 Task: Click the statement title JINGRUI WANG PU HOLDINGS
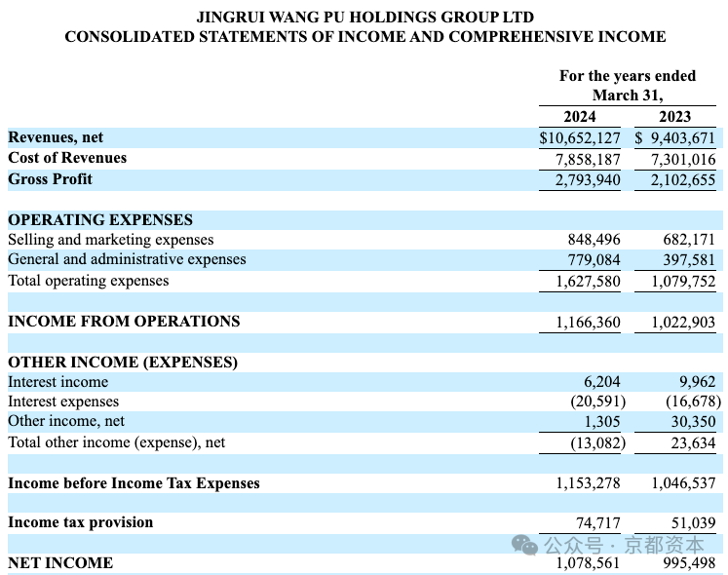[364, 18]
